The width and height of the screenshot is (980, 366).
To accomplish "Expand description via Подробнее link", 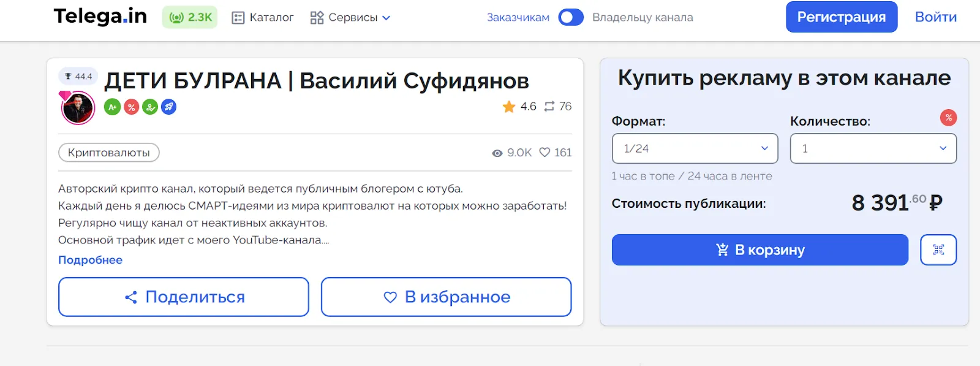I will (90, 260).
